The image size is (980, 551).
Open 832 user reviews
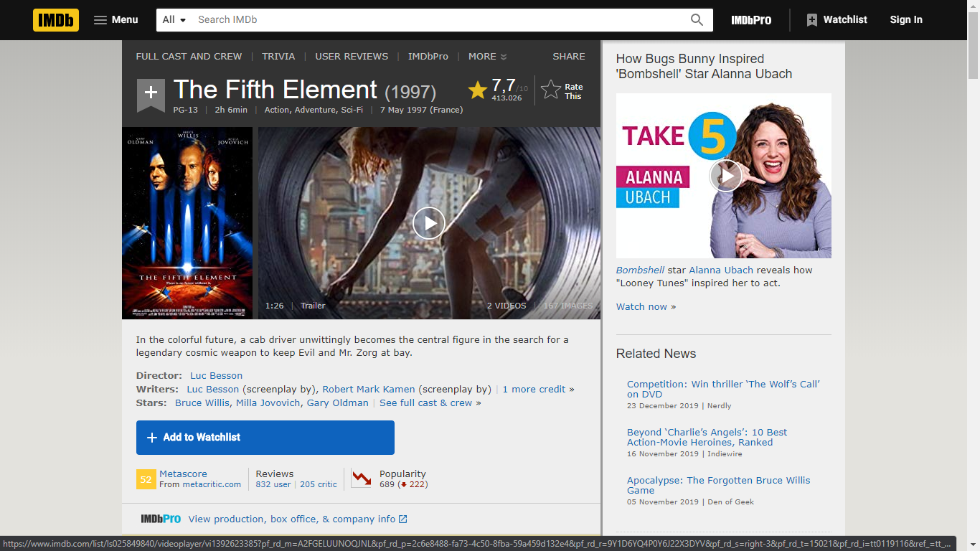pyautogui.click(x=273, y=485)
